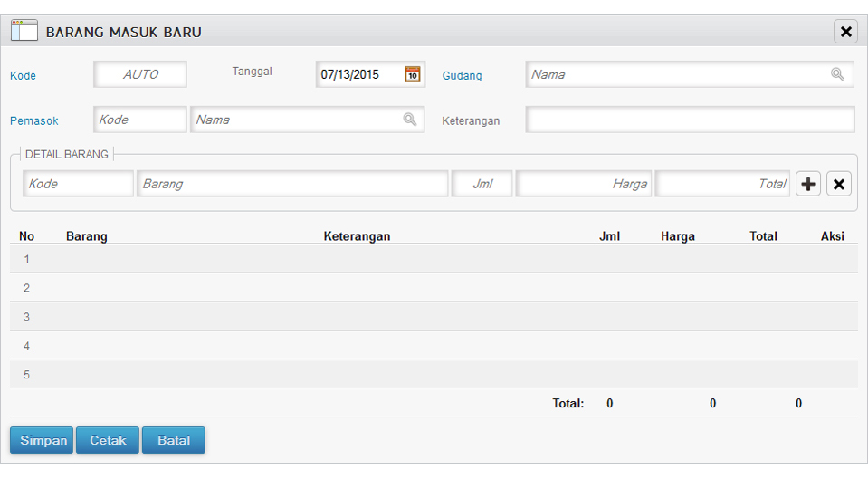Select table row number 5
This screenshot has height=479, width=868.
434,374
